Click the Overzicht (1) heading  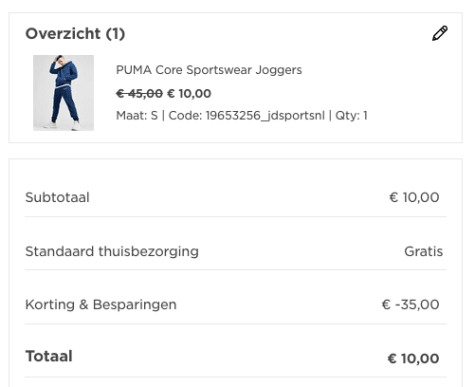pyautogui.click(x=75, y=34)
